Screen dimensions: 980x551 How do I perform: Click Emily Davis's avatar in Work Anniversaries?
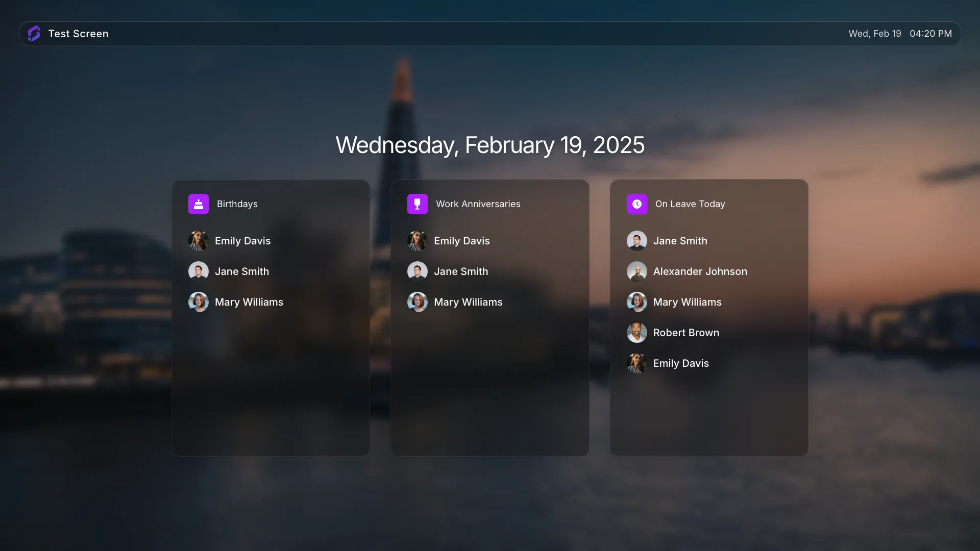click(x=418, y=241)
